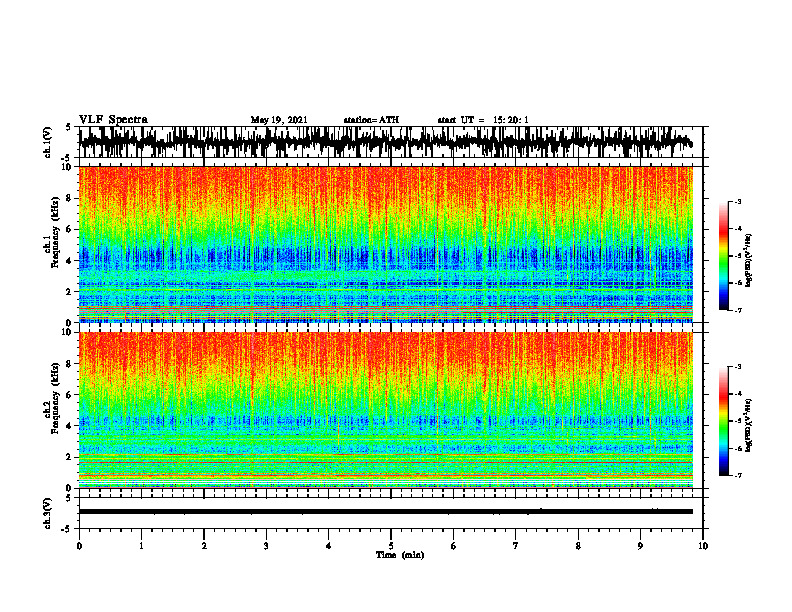The image size is (792, 612).
Task: Click the ch.1 voltage waveform trace
Action: pyautogui.click(x=385, y=142)
